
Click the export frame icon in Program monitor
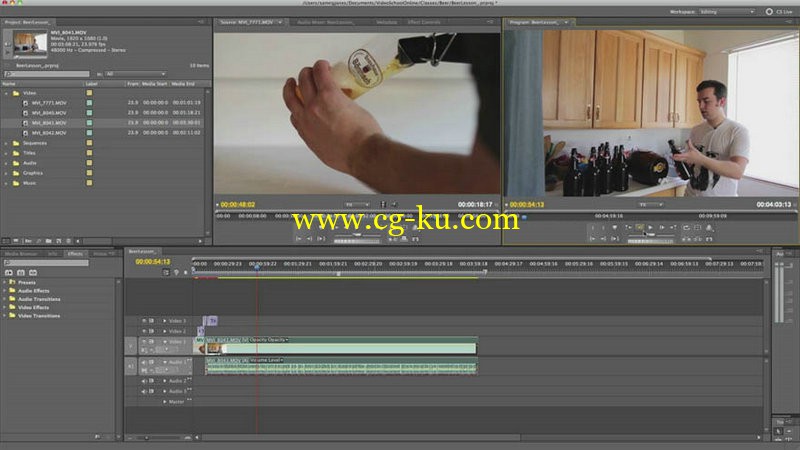click(709, 239)
